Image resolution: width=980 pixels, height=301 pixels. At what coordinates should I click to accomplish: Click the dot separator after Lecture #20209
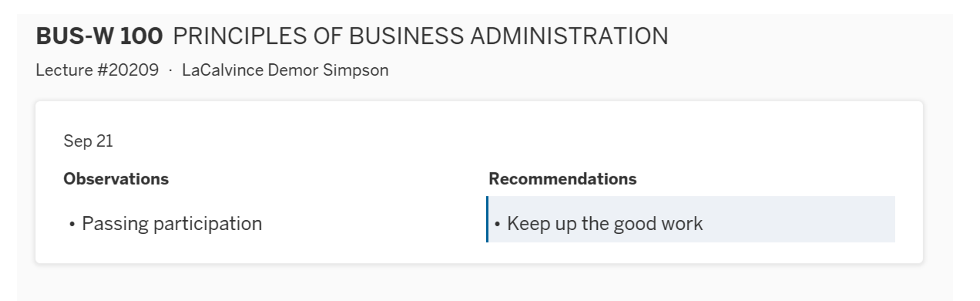pos(170,71)
